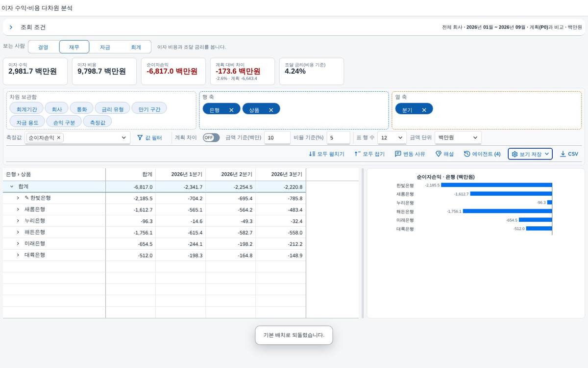Select the 재무 persona tab
588x368 pixels.
click(x=74, y=47)
